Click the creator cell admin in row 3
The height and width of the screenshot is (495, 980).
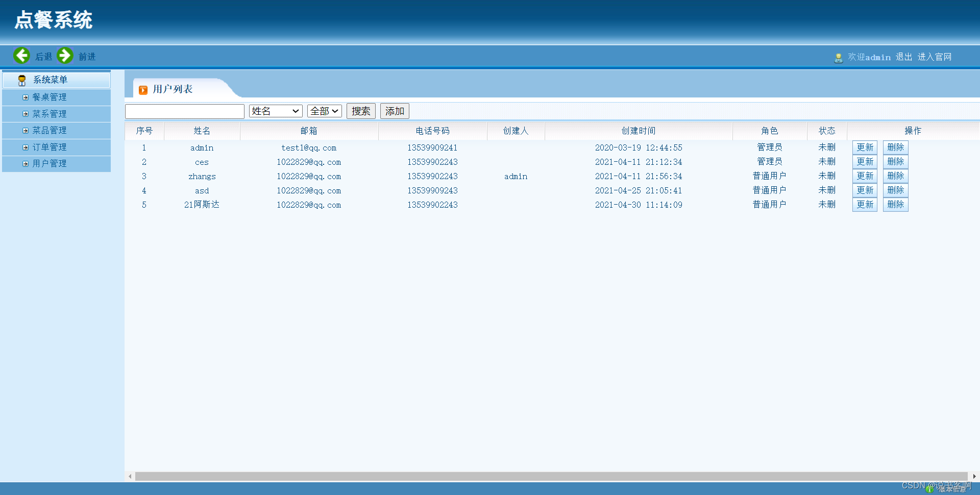[516, 177]
